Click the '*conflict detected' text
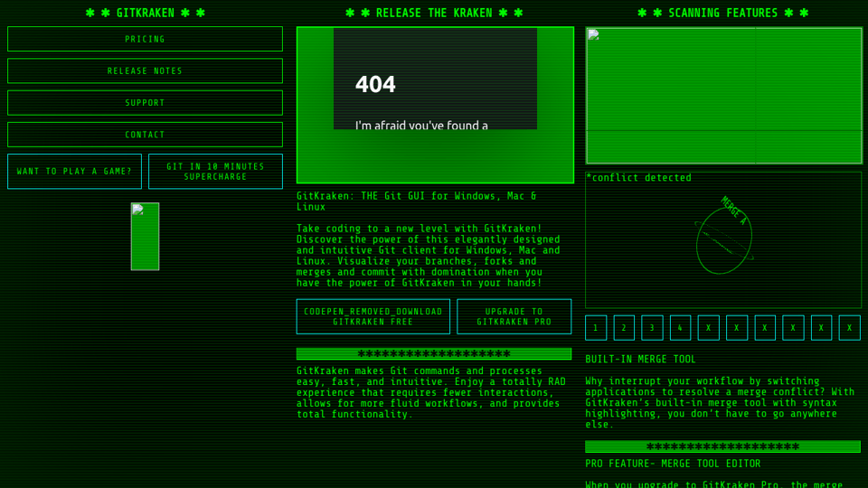The image size is (868, 488). pyautogui.click(x=638, y=178)
